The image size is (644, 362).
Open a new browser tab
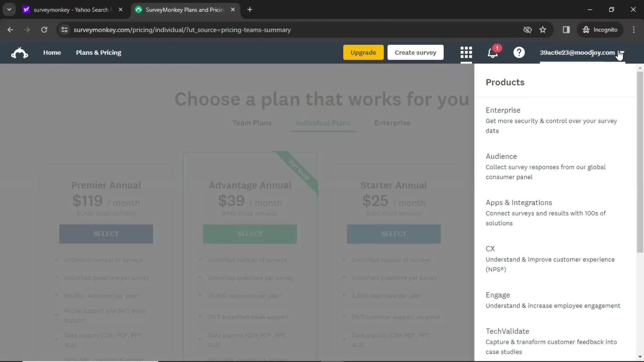pos(250,10)
